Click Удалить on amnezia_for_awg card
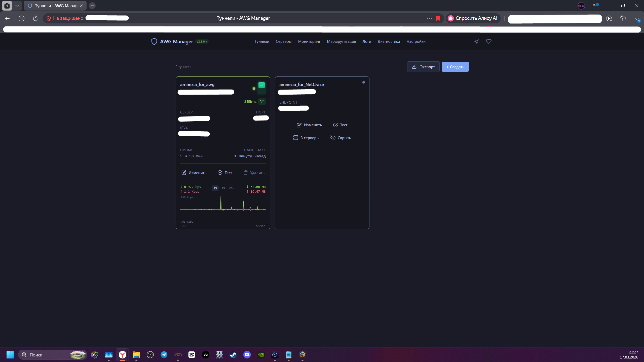 [254, 173]
